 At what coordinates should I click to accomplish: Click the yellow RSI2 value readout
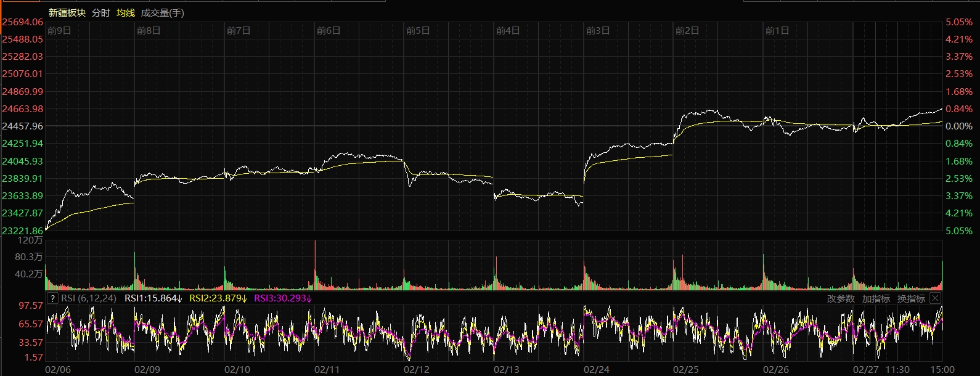tap(218, 298)
